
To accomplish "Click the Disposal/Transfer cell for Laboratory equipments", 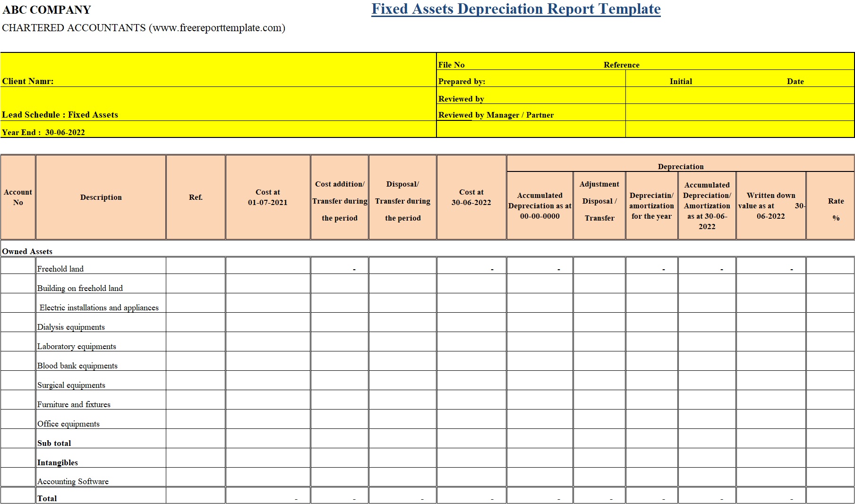I will click(402, 342).
